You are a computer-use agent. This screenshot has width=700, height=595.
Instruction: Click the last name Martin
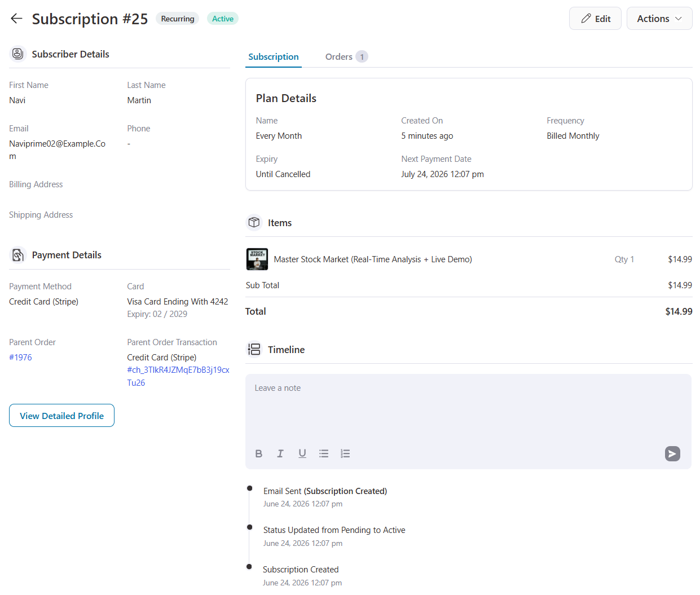(x=139, y=100)
